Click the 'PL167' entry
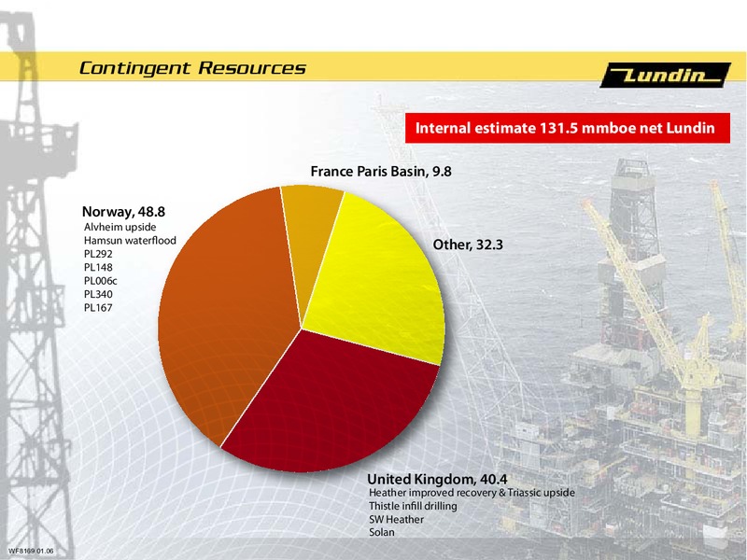 pos(98,308)
